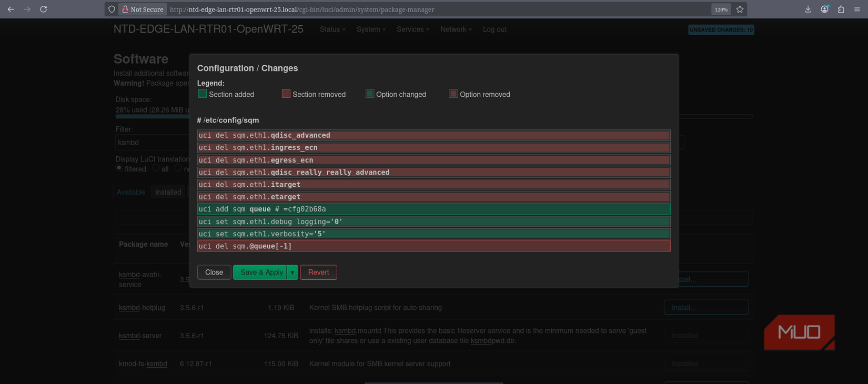The height and width of the screenshot is (384, 868).
Task: Click the '# /etc/config/sqm' heading
Action: coord(228,120)
